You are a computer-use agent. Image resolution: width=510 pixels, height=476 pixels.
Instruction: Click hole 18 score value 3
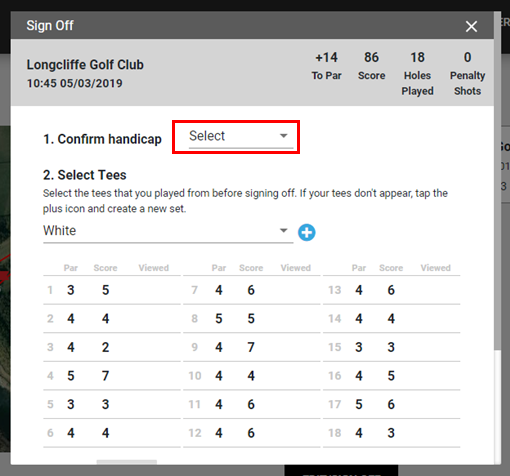coord(391,433)
